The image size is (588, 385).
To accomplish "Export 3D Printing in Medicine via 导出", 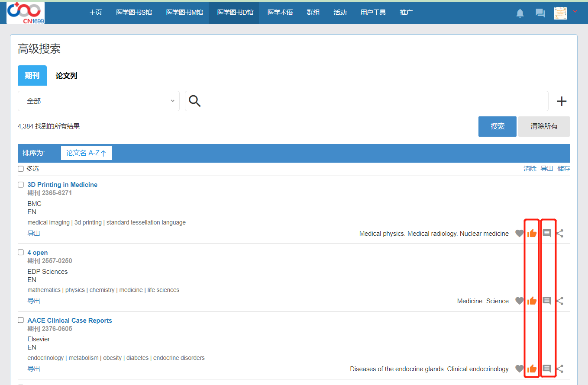I will (x=34, y=234).
